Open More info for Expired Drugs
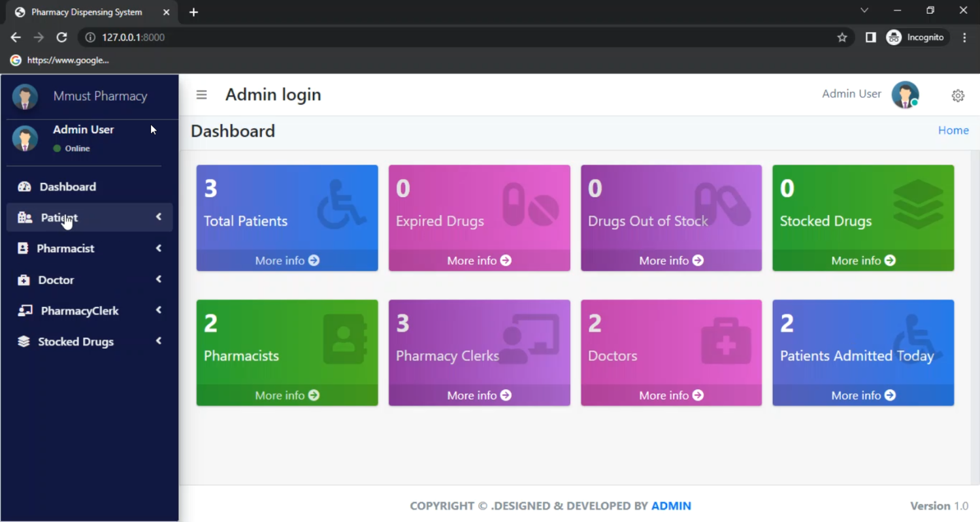Viewport: 980px width, 522px height. coord(479,261)
